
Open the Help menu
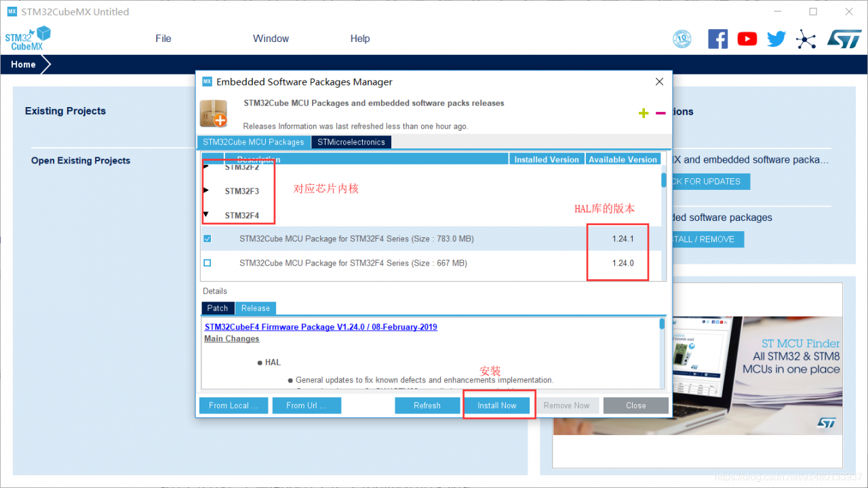[x=360, y=39]
